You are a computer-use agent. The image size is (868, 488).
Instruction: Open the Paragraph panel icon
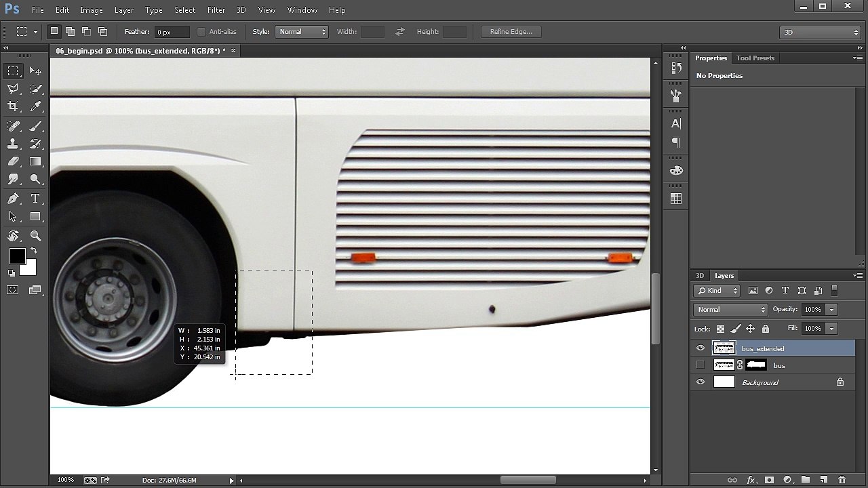point(676,142)
